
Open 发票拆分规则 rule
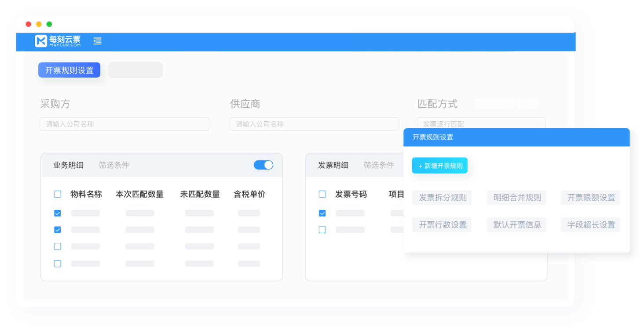(x=442, y=198)
